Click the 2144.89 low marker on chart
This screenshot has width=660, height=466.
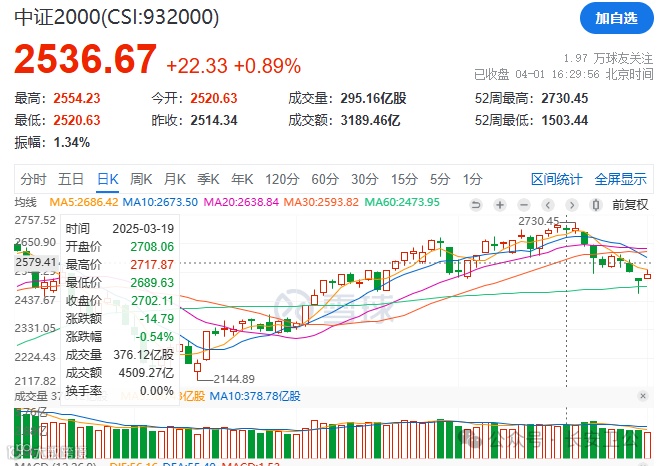pyautogui.click(x=234, y=379)
